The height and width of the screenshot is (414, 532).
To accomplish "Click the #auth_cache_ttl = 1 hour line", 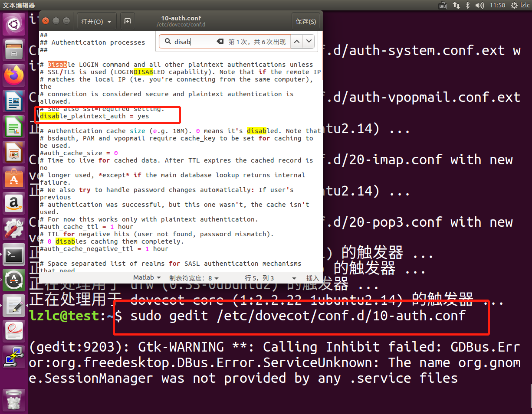I will coord(86,227).
